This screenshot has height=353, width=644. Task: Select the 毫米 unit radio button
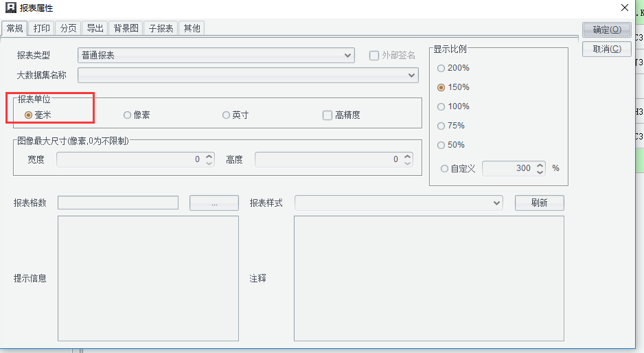28,115
